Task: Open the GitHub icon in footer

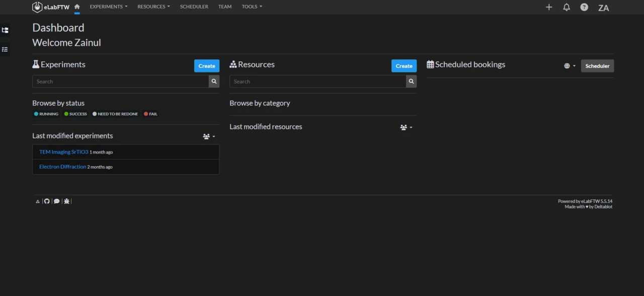Action: coord(47,201)
